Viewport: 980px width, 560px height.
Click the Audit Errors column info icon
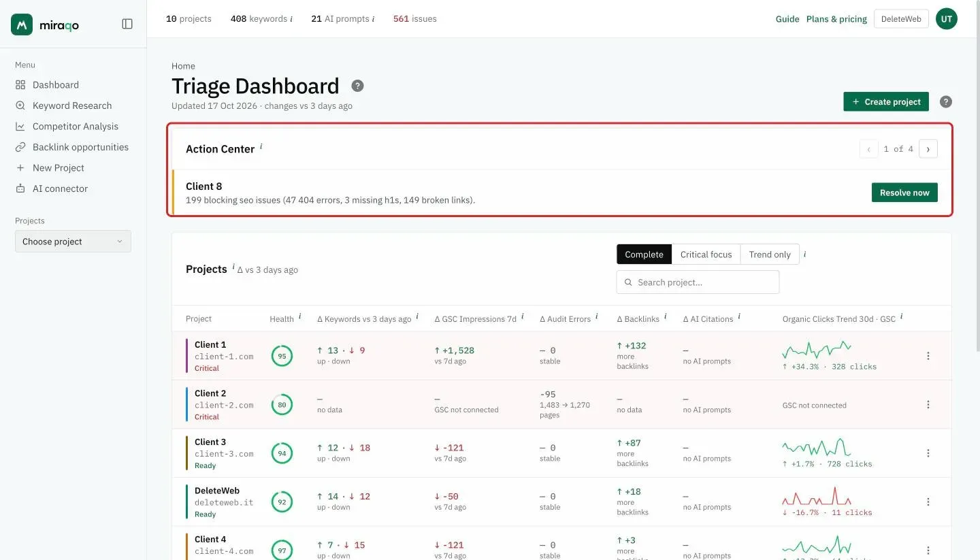point(597,316)
